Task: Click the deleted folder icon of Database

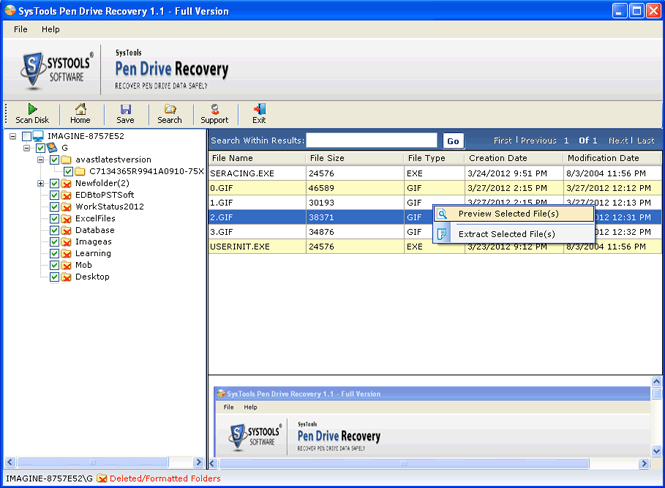Action: click(x=66, y=230)
